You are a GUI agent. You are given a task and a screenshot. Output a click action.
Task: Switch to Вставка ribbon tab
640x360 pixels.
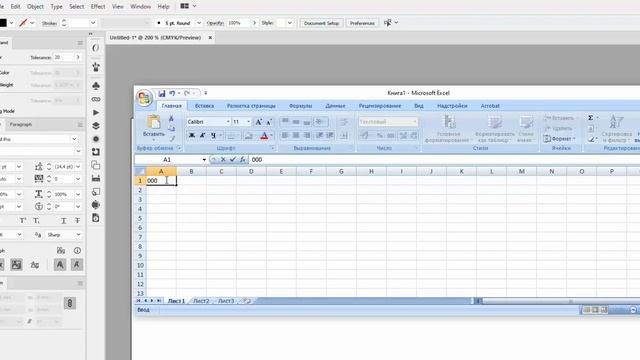[204, 106]
